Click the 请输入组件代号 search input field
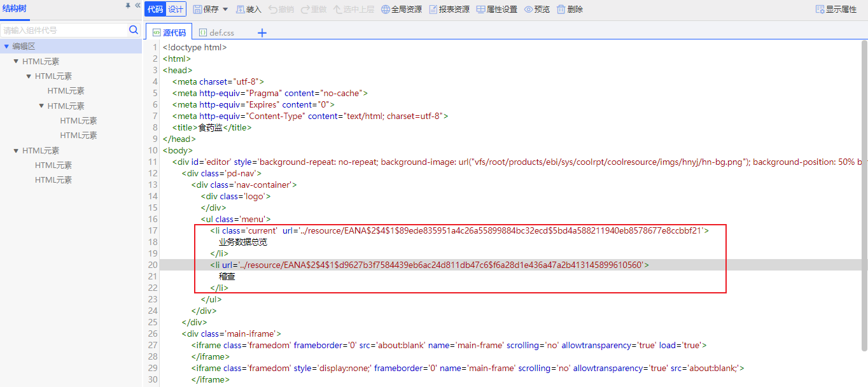This screenshot has width=868, height=387. tap(64, 30)
